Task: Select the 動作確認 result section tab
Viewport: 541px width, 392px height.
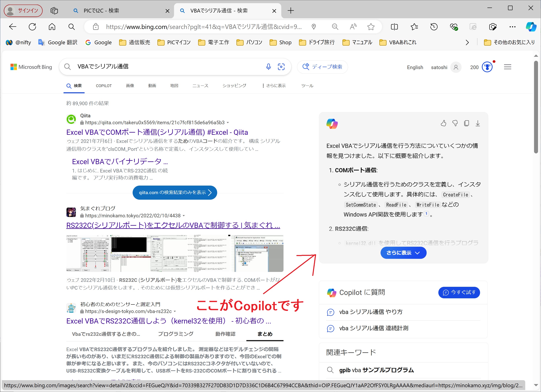Action: coord(225,334)
